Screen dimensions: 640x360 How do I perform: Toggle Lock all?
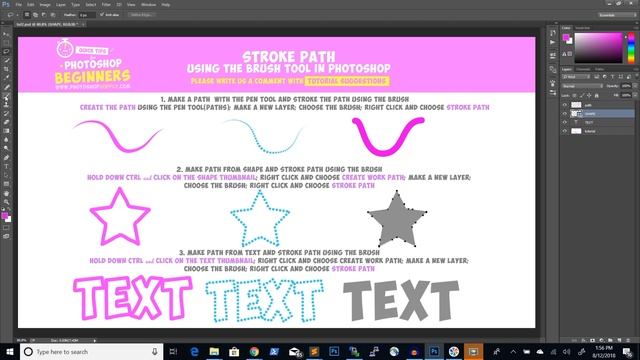coord(596,96)
